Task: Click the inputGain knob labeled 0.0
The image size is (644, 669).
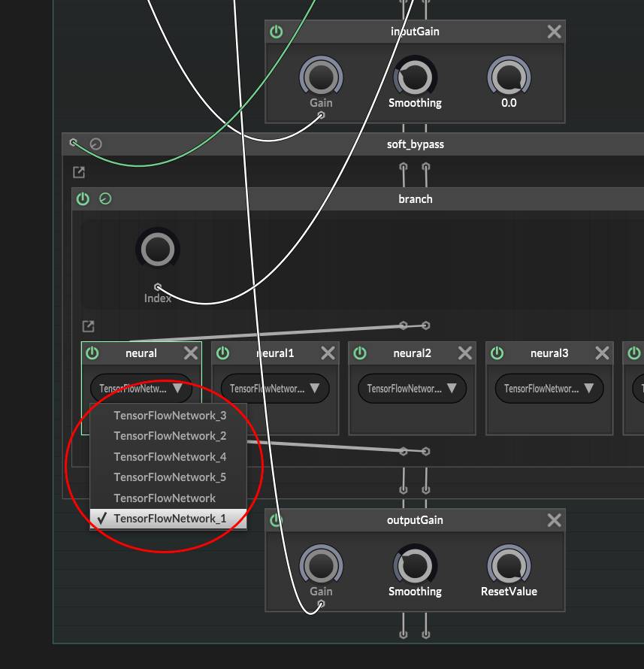Action: (x=509, y=77)
